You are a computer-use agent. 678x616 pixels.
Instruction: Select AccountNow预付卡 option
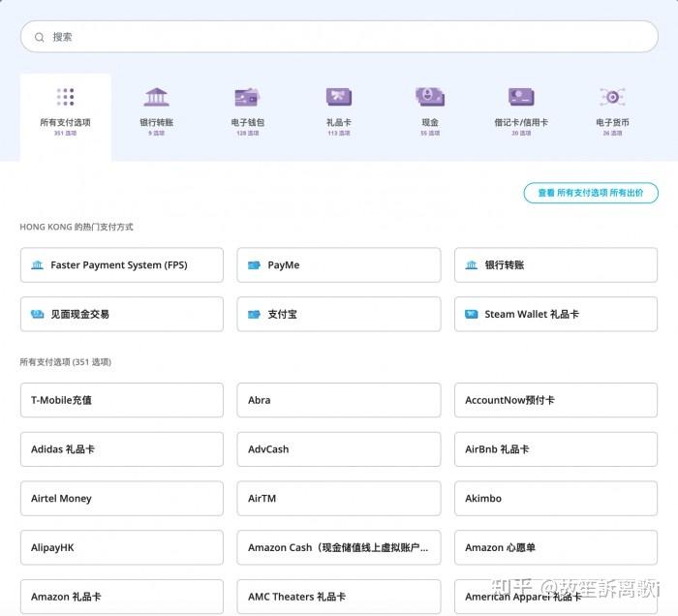(x=556, y=400)
